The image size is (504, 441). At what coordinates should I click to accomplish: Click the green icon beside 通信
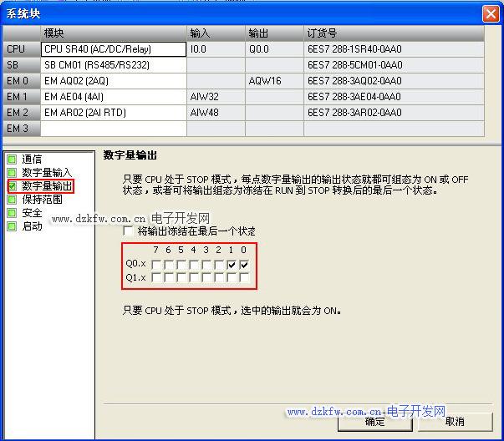tap(12, 159)
